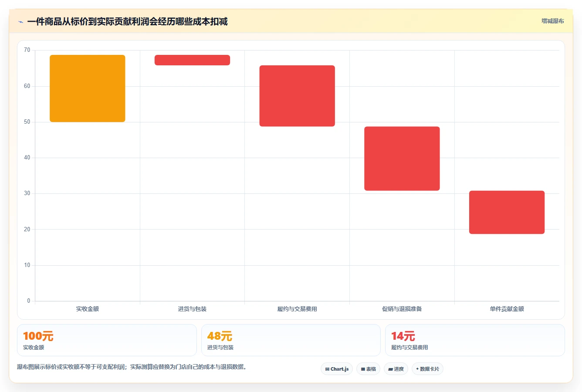Screen dimensions: 582x392
Task: Click the 数据卡片 tag chip
Action: tap(427, 369)
